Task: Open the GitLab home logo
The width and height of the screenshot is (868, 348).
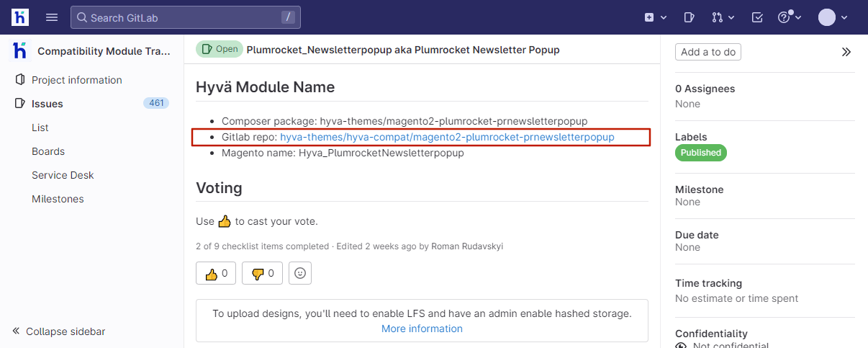Action: 20,17
